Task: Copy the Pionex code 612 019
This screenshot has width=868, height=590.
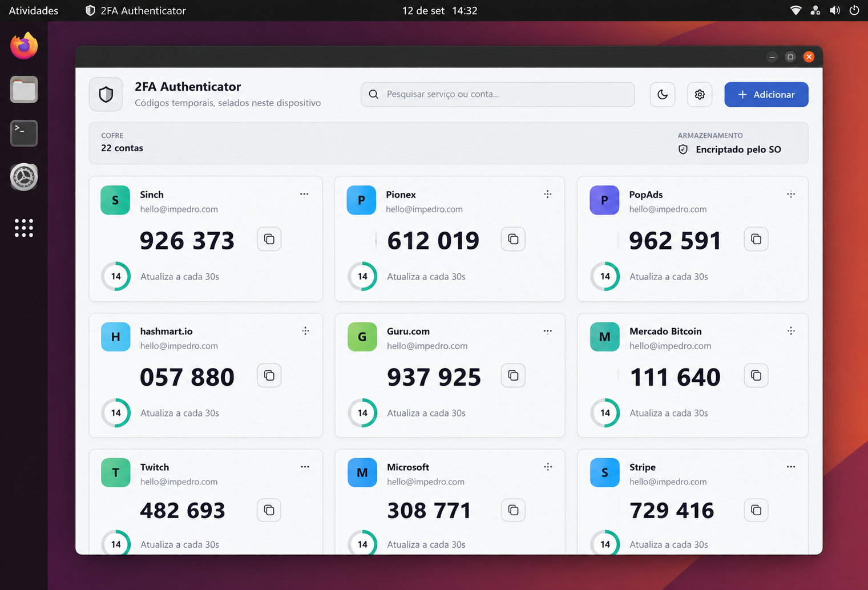Action: [513, 239]
